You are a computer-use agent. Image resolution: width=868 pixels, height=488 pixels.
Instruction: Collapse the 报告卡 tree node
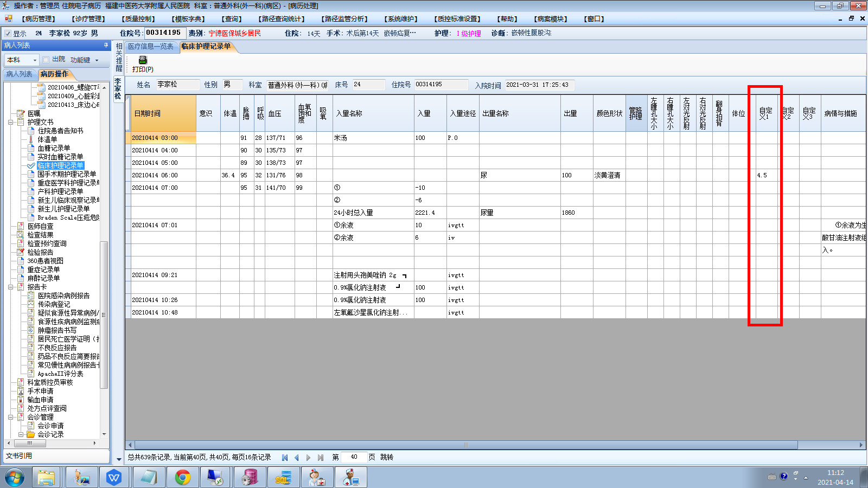tap(11, 287)
